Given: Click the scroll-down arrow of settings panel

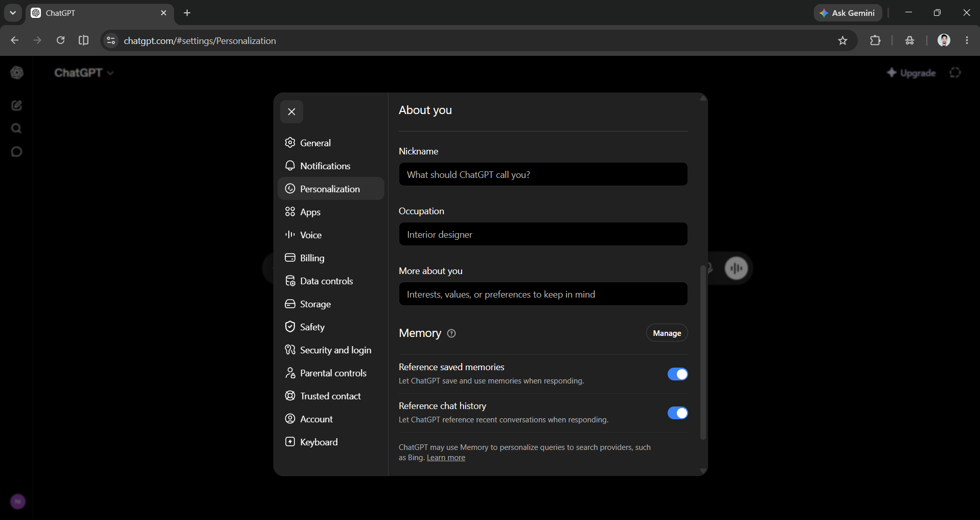Looking at the screenshot, I should click(703, 470).
